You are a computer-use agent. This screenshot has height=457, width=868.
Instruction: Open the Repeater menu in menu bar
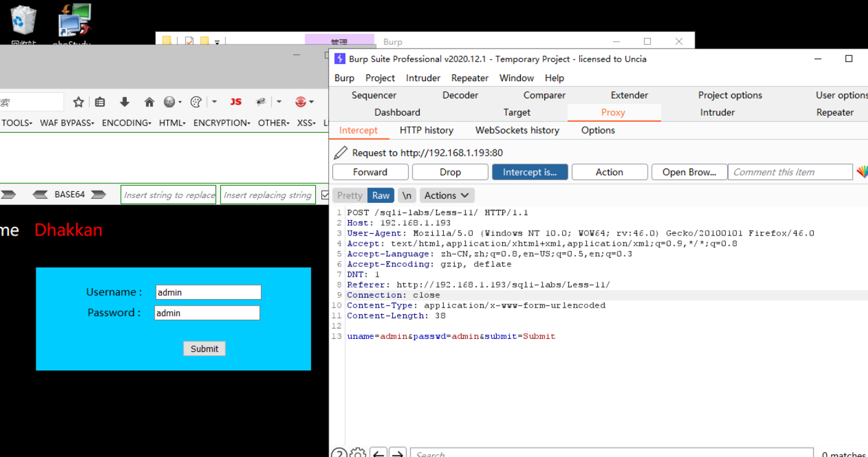(470, 78)
